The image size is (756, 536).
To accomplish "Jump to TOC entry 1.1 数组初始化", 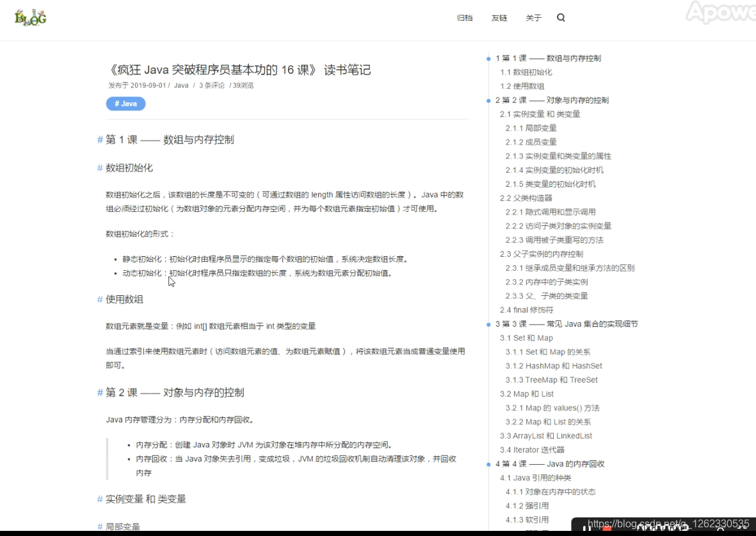I will coord(526,72).
